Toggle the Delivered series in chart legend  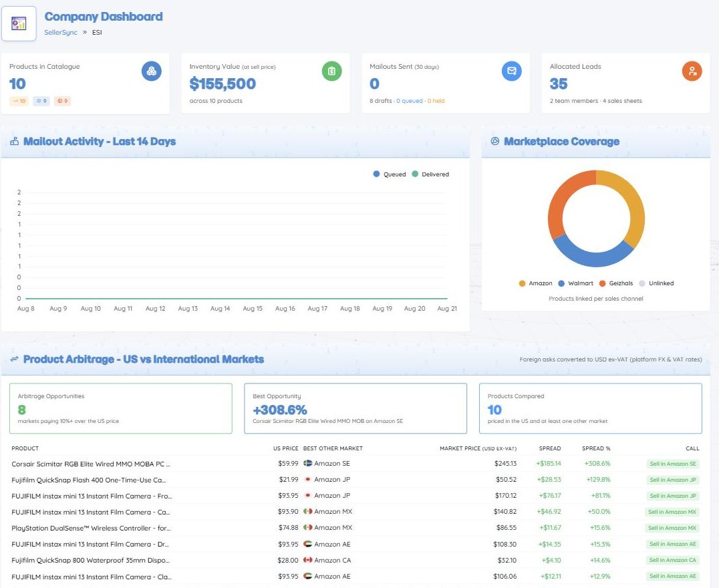(x=430, y=174)
